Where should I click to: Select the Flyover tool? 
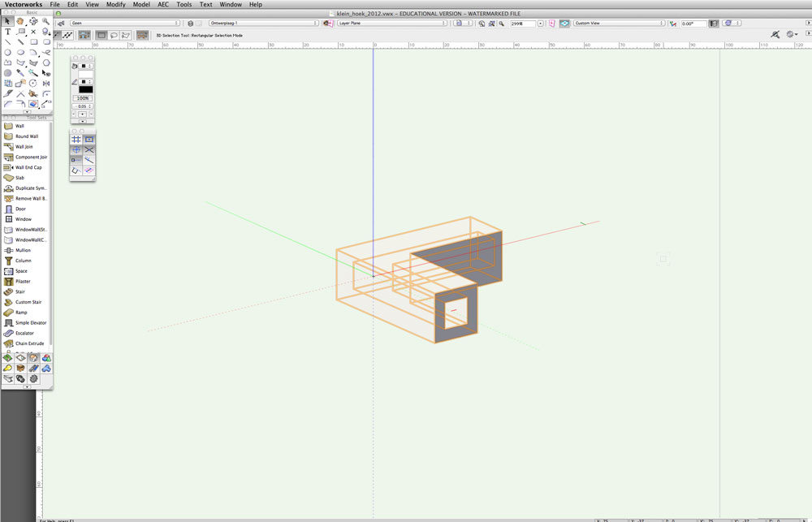(33, 21)
